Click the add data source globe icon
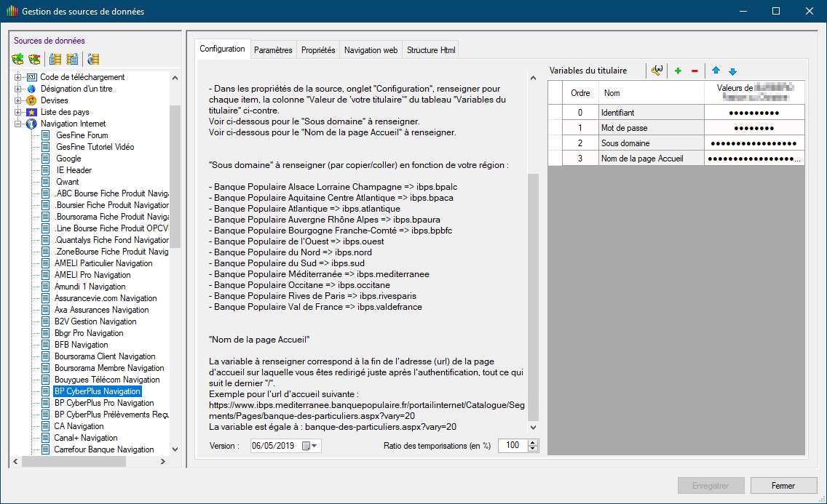 (19, 59)
